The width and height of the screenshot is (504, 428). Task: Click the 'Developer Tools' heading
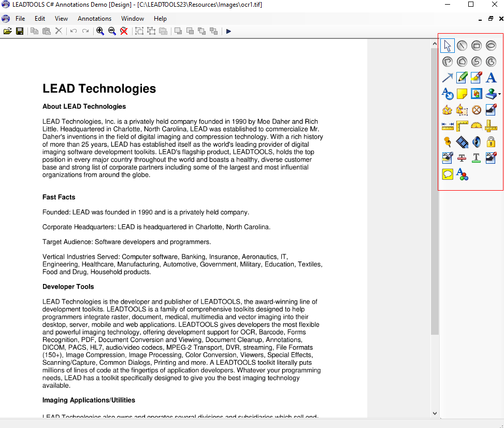(68, 287)
